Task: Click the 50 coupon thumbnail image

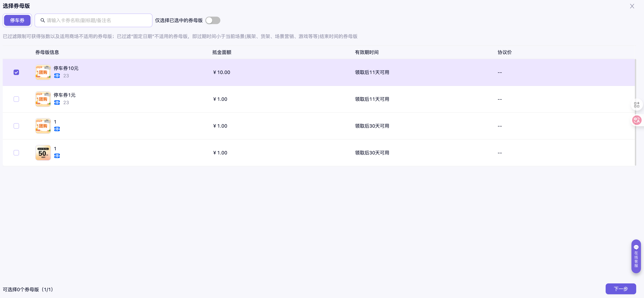Action: click(x=43, y=153)
